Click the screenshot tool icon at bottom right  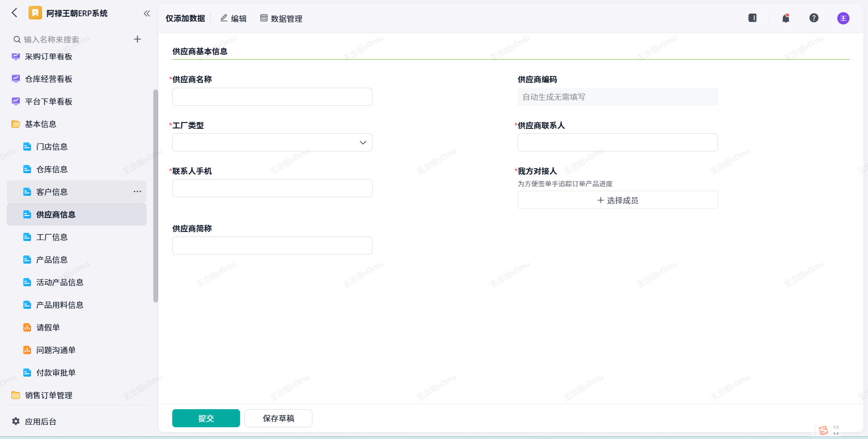tap(836, 430)
